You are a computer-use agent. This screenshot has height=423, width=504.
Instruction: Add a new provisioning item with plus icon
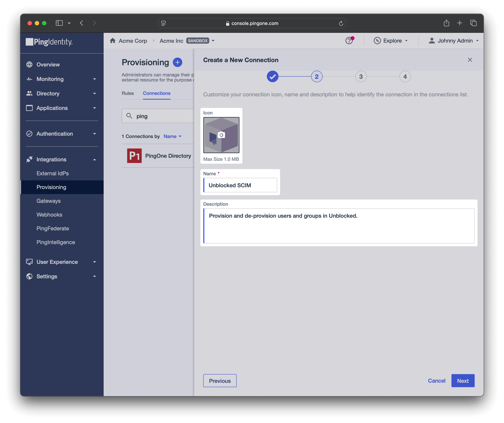tap(177, 62)
